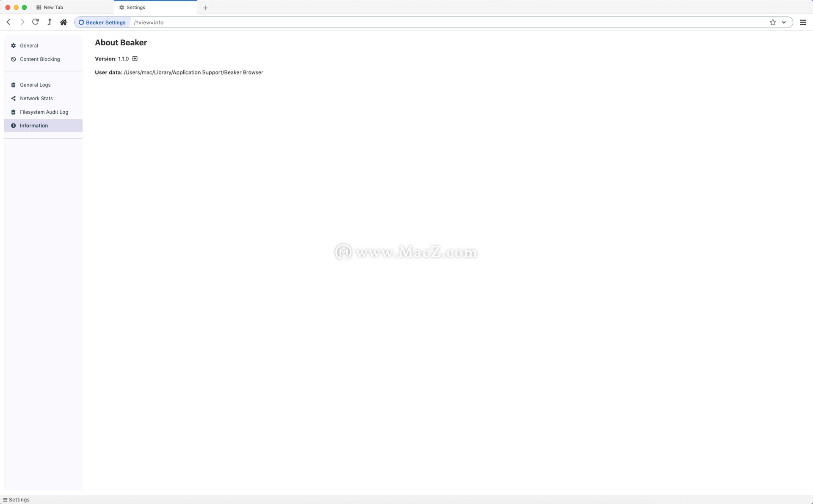
Task: View General Logs
Action: pyautogui.click(x=43, y=85)
